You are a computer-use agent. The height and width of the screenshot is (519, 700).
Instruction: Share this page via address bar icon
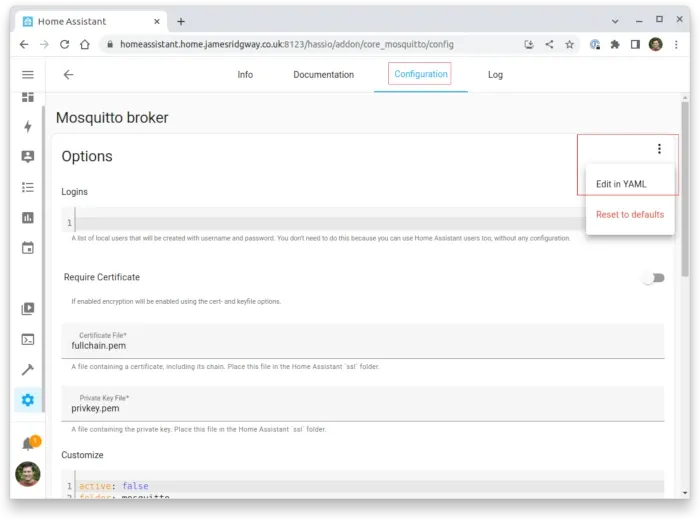click(x=549, y=44)
